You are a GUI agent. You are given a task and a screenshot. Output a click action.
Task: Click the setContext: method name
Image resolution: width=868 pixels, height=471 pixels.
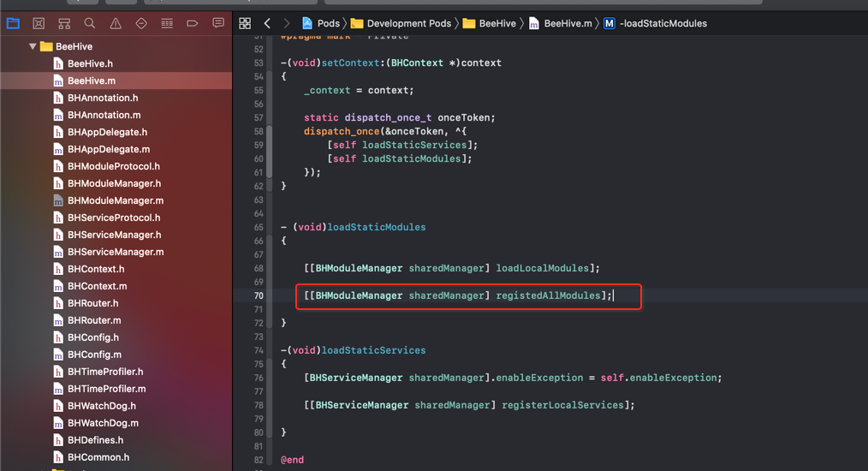pos(350,63)
